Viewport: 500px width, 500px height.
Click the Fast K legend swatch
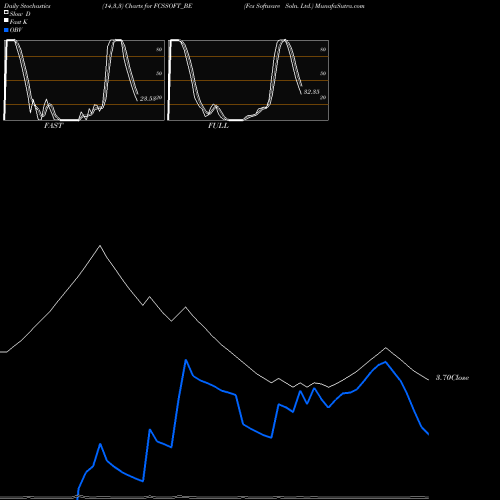6,21
